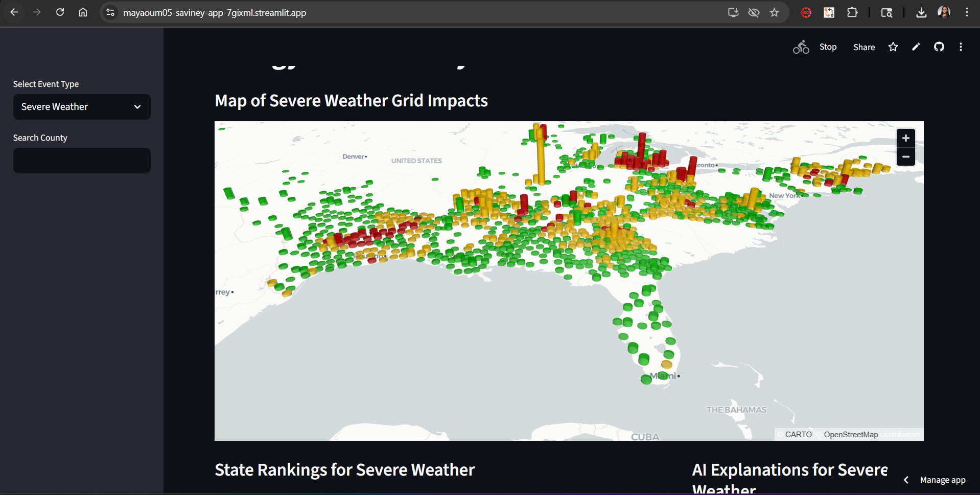Expand the Manage app chevron

906,480
